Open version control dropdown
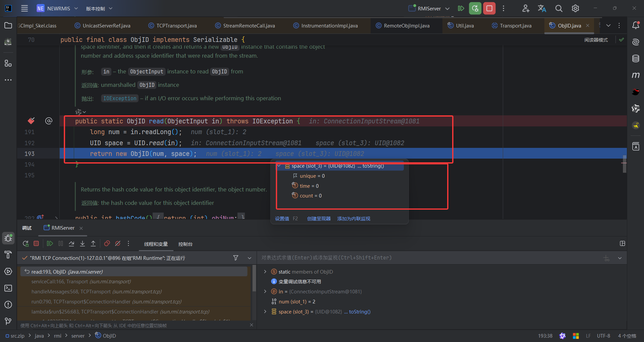The image size is (644, 342). 99,8
